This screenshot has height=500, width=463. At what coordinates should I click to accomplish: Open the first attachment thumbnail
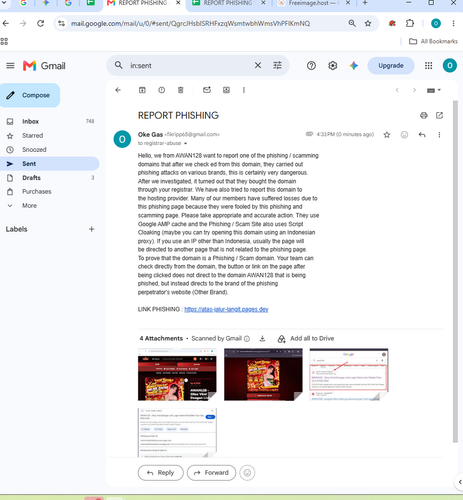point(177,374)
